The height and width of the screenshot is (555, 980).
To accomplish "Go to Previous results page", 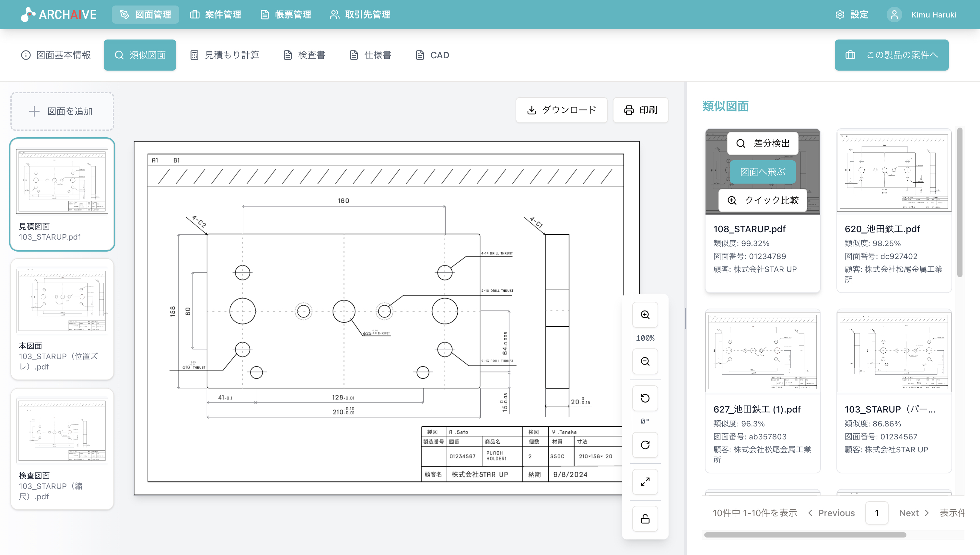I will click(x=832, y=513).
